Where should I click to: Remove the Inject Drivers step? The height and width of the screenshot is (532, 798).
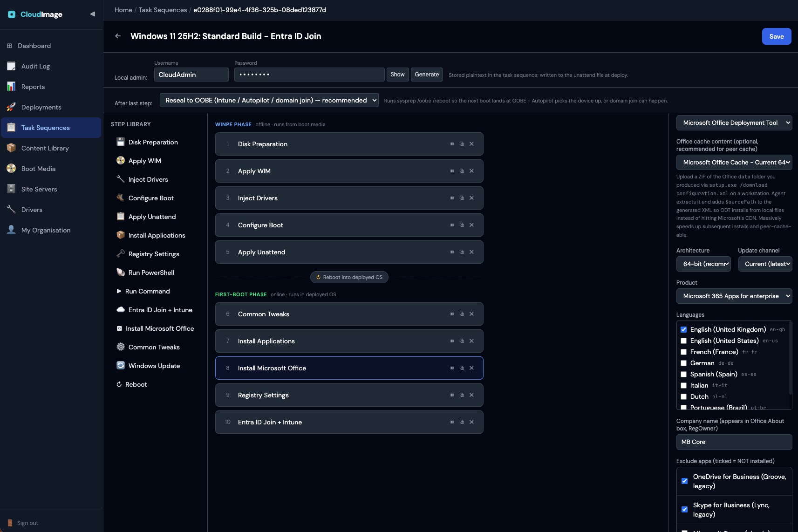471,198
